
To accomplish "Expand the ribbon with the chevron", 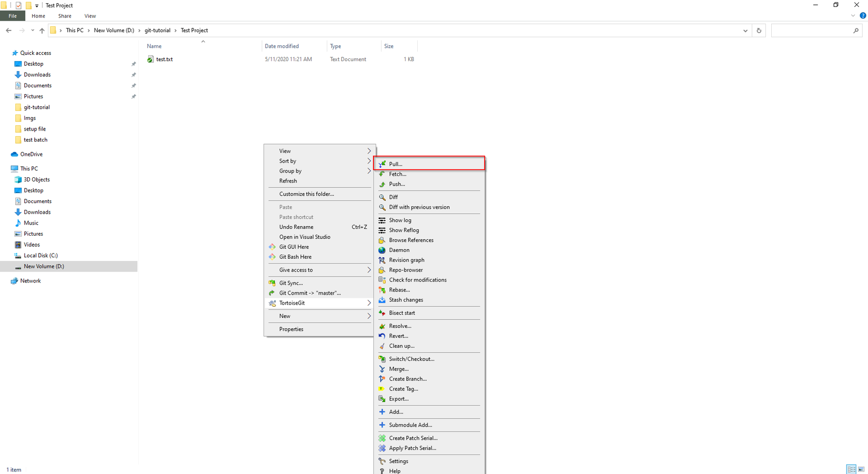I will [x=853, y=16].
